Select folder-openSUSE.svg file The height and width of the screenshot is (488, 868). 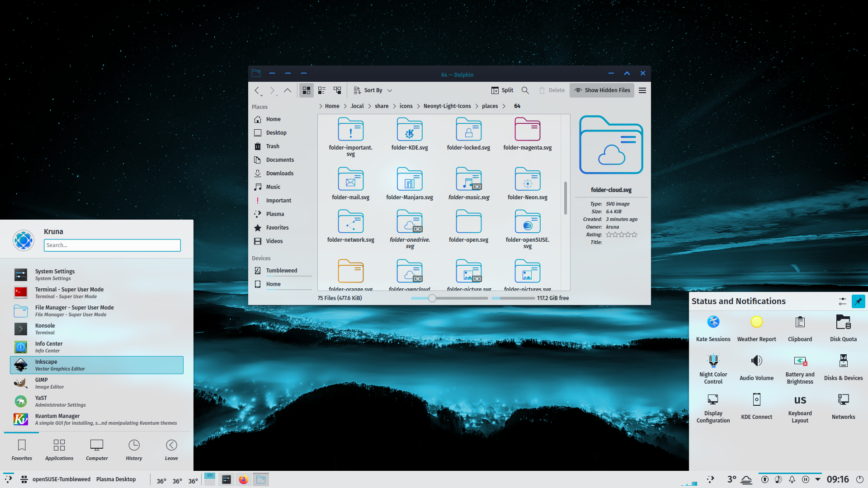528,230
